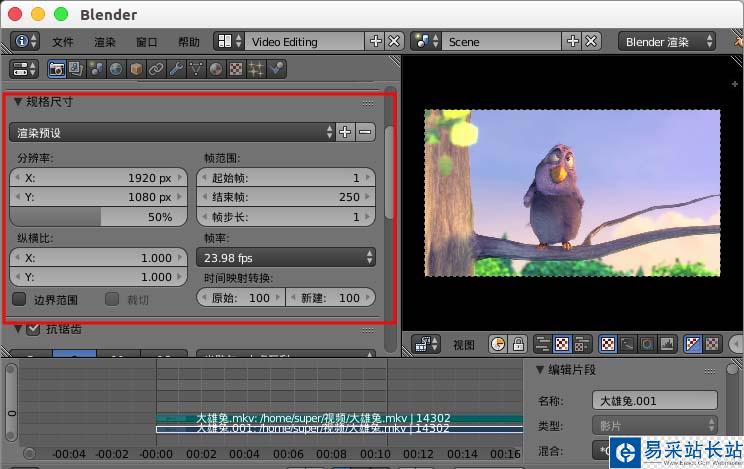
Task: Open the 渲染预设 render presets dropdown
Action: 172,132
